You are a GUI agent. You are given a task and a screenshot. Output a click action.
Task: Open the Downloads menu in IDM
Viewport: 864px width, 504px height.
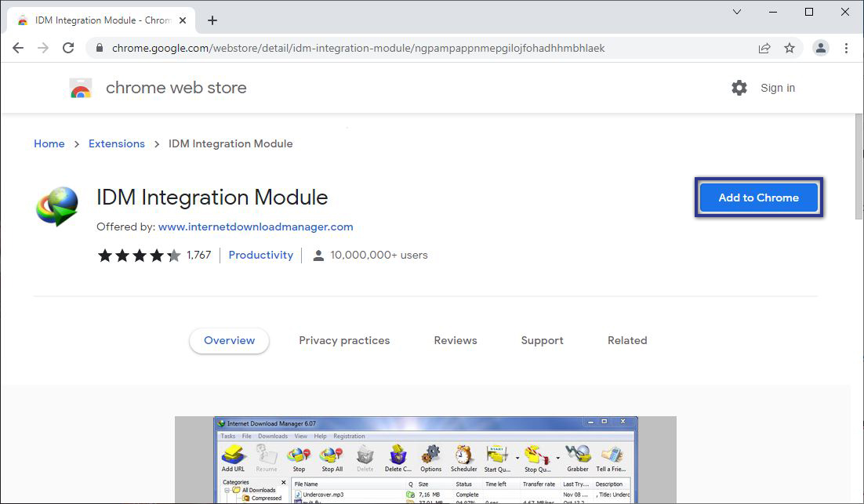(x=273, y=435)
